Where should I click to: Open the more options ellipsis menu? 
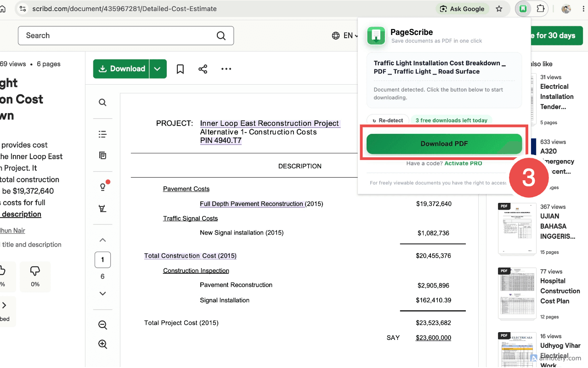point(226,69)
